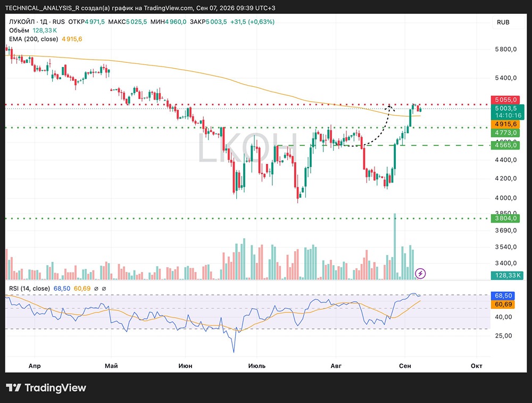532x403 pixels.
Task: Select the EMA (200, close) indicator legend
Action: (34, 39)
